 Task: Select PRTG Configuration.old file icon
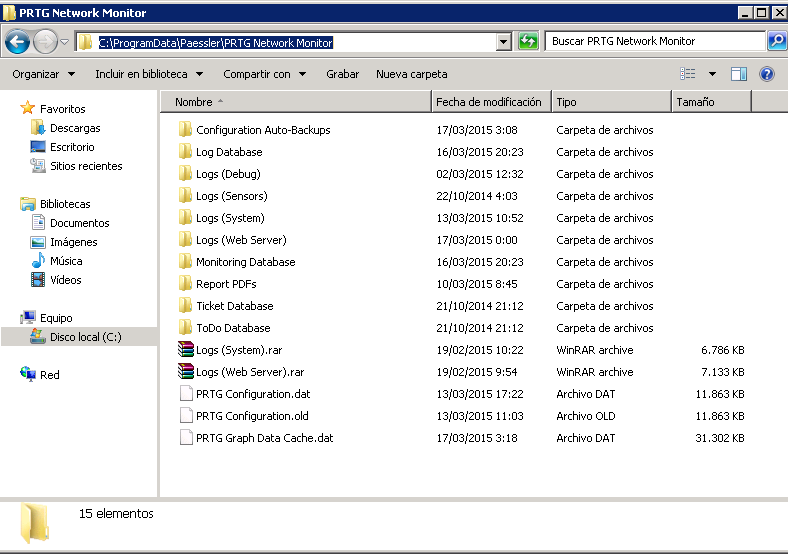186,416
